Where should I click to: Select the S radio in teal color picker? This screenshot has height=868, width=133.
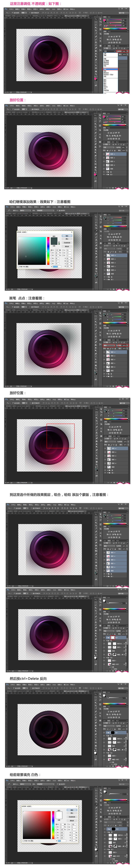click(52, 253)
